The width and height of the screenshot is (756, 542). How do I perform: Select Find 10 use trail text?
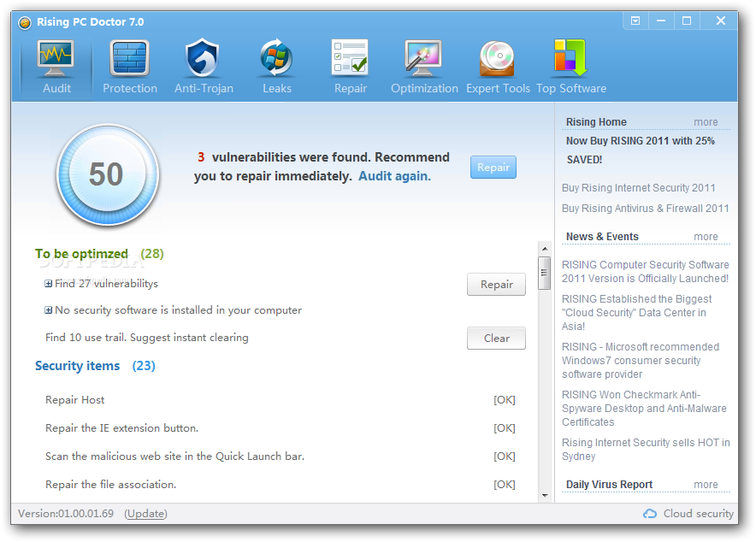tap(146, 338)
